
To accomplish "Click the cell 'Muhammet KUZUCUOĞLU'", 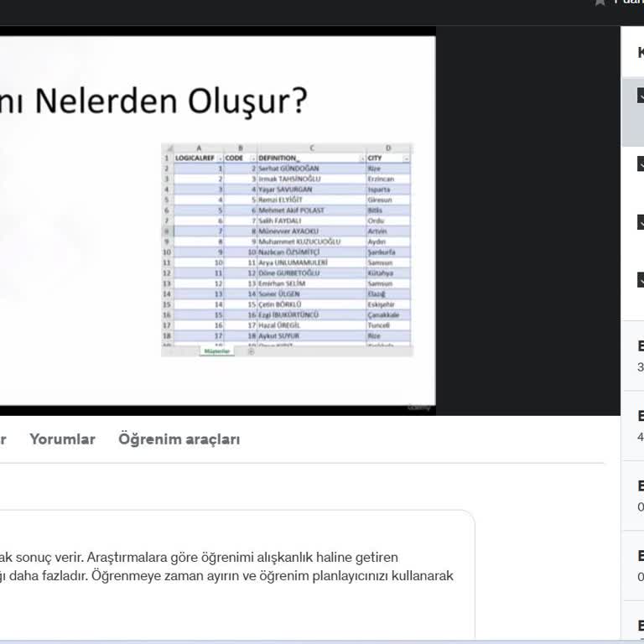I will (312, 241).
